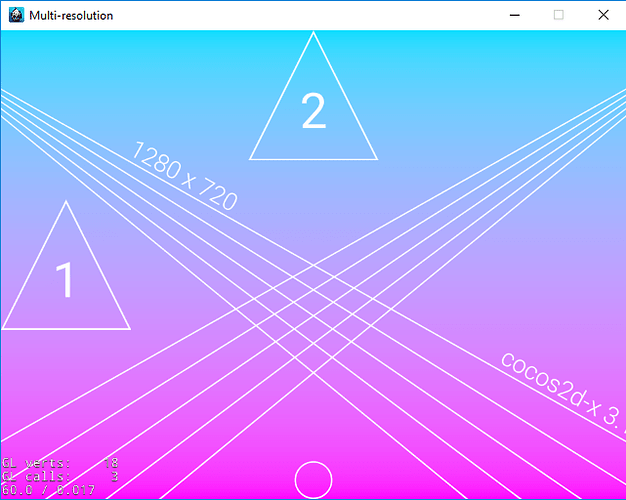Click the disabled maximize button
626x500 pixels.
[x=559, y=15]
